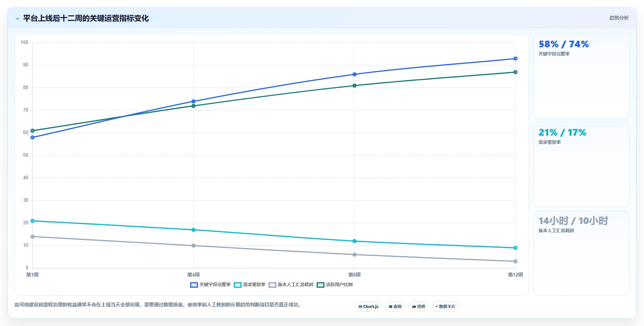Select the 版本人工汇总耗时 point at 第8周
This screenshot has width=644, height=326.
tap(354, 255)
